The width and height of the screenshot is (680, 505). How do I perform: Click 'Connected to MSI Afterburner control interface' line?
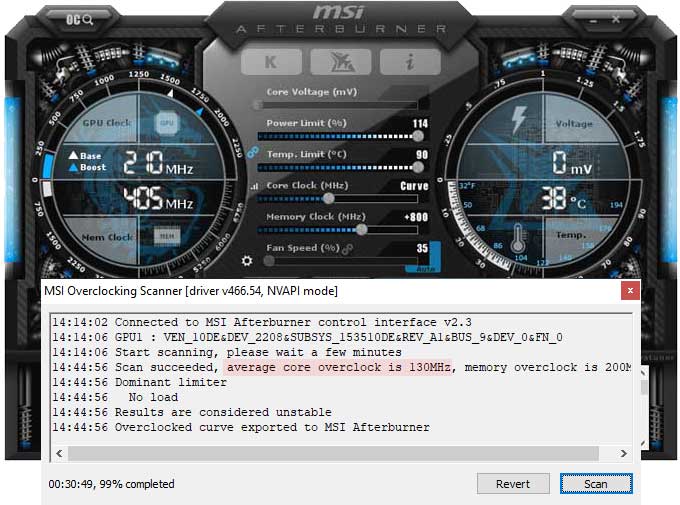pos(262,322)
